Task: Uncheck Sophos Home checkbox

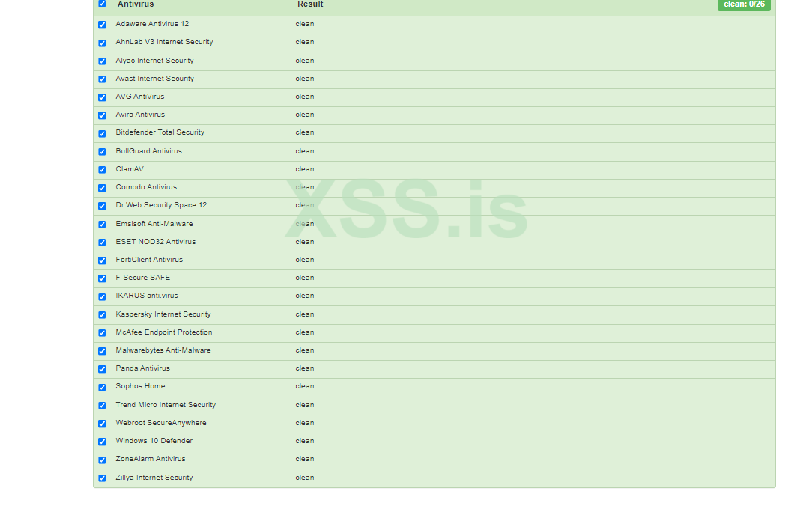Action: (x=102, y=387)
